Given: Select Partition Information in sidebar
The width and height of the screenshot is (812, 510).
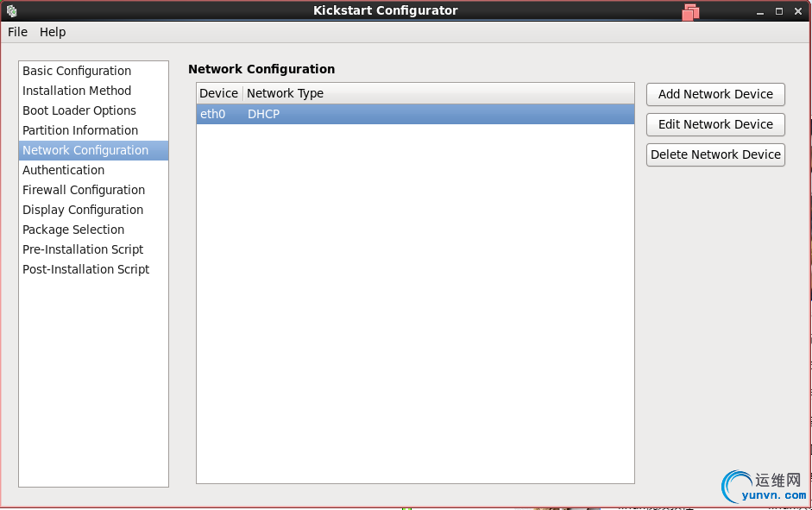Looking at the screenshot, I should tap(93, 130).
